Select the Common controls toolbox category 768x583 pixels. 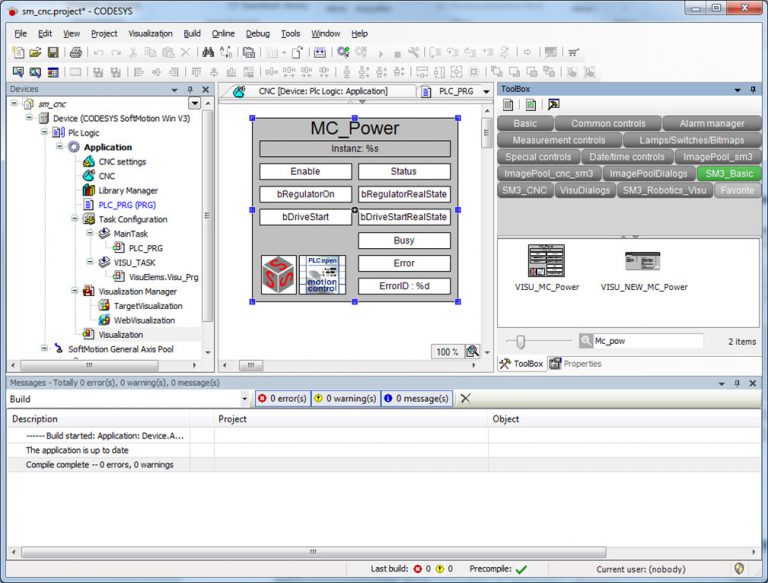pos(608,123)
